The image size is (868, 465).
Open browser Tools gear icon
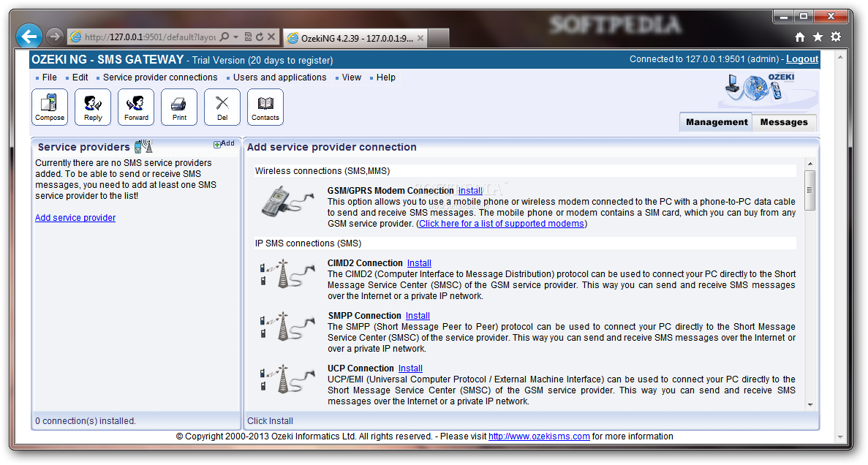(x=836, y=37)
